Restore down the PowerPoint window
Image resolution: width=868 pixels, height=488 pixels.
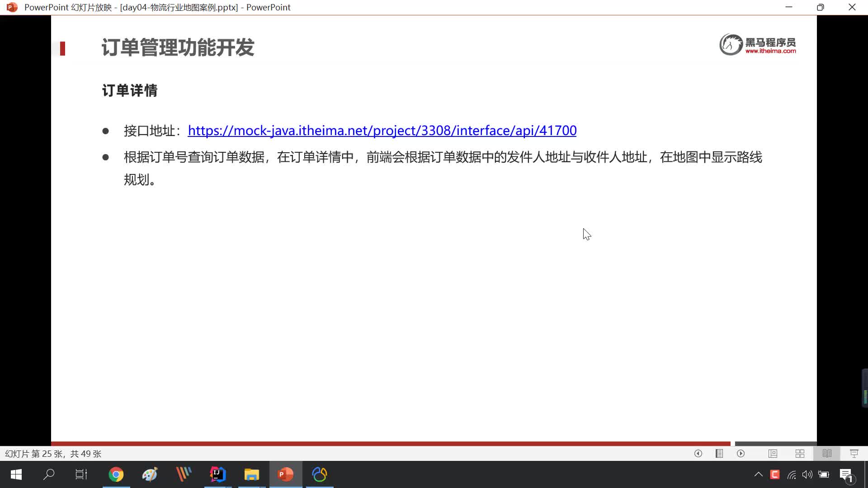pyautogui.click(x=821, y=7)
